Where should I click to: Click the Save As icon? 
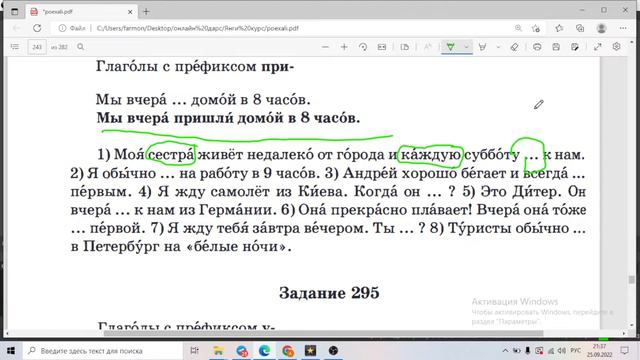click(x=575, y=47)
